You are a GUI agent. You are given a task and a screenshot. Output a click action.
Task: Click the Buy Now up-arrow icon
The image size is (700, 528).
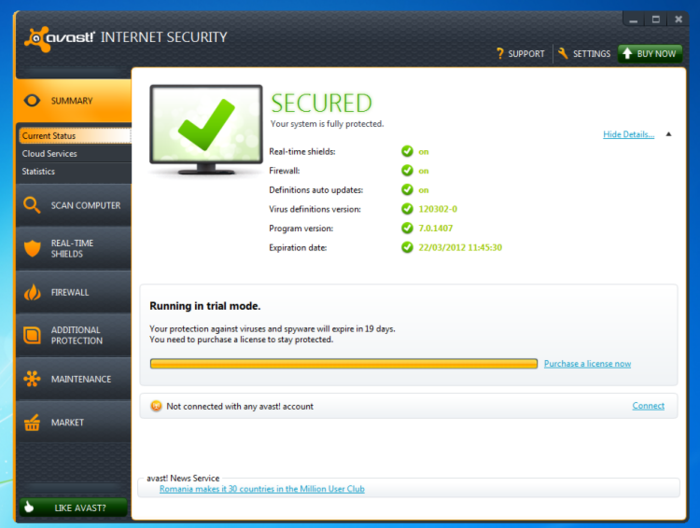(x=627, y=54)
